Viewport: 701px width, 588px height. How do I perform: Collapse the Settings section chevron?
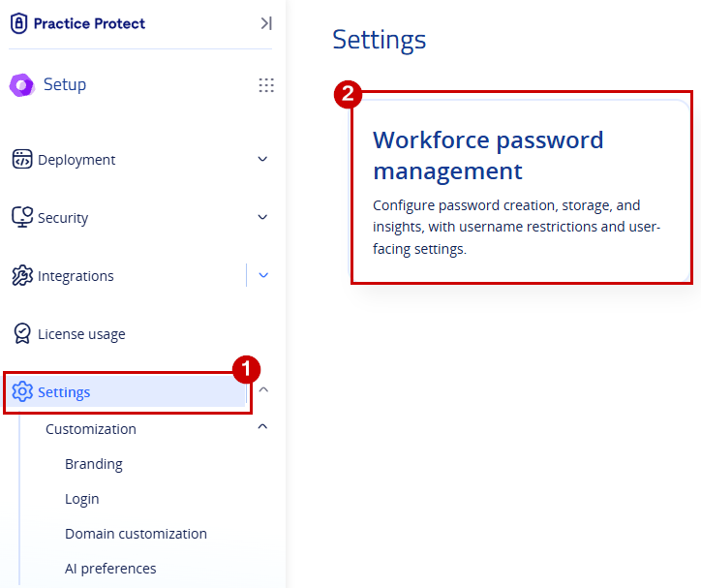coord(263,390)
